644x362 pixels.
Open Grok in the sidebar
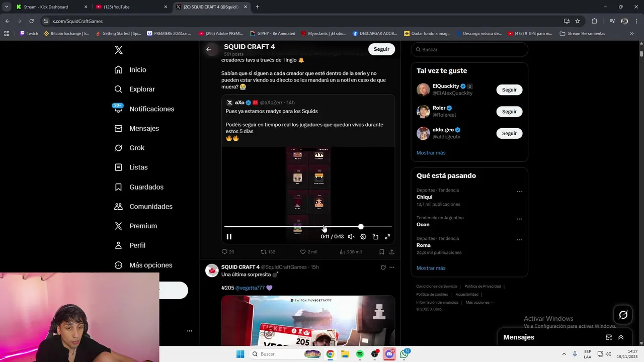point(129,148)
